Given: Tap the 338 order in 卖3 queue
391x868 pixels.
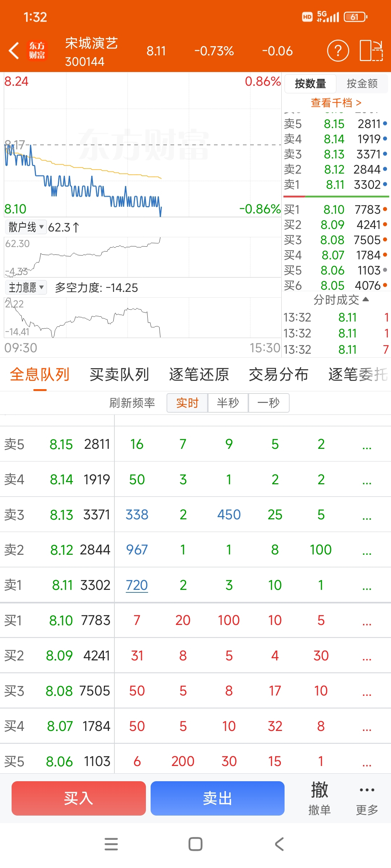Looking at the screenshot, I should click(137, 515).
